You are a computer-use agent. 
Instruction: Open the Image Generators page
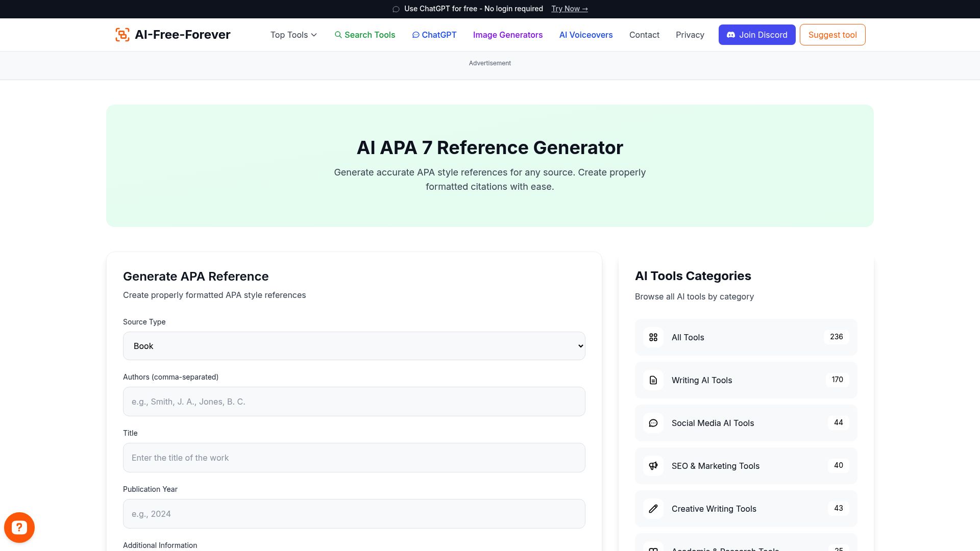tap(508, 35)
